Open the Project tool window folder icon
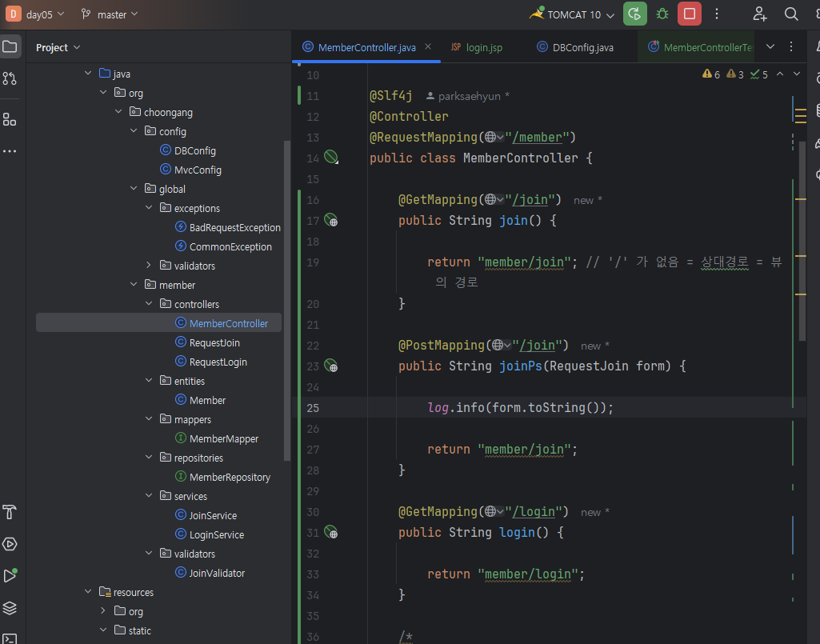The height and width of the screenshot is (644, 820). [x=10, y=46]
